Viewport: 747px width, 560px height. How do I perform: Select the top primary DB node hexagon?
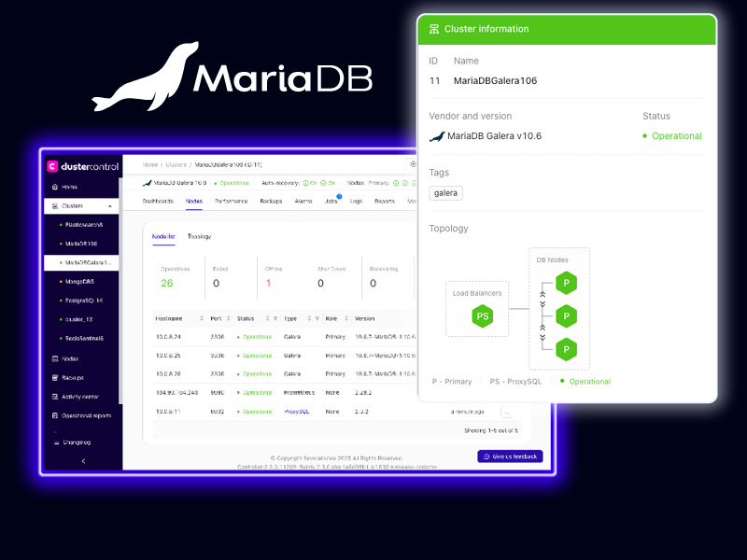(x=565, y=283)
